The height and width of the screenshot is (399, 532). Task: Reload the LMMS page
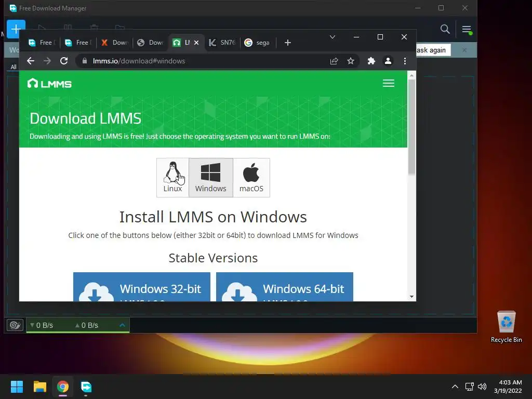(x=64, y=61)
